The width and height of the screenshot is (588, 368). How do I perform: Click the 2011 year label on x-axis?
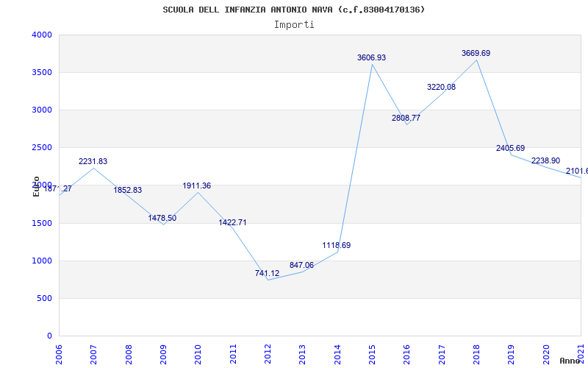pos(233,355)
